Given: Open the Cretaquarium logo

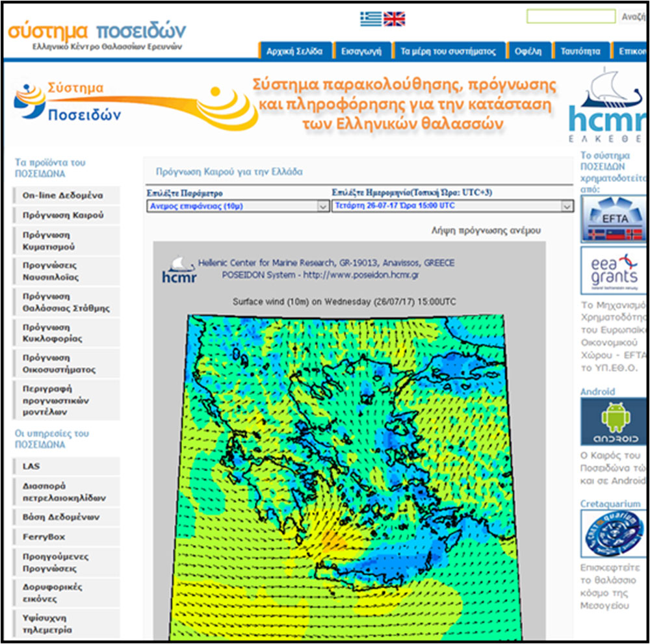Looking at the screenshot, I should coord(614,534).
